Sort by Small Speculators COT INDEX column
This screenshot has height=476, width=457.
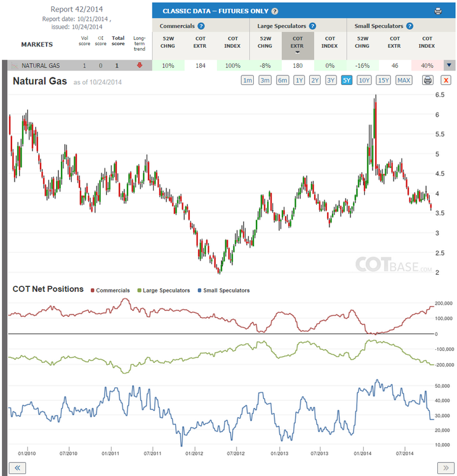tap(427, 42)
